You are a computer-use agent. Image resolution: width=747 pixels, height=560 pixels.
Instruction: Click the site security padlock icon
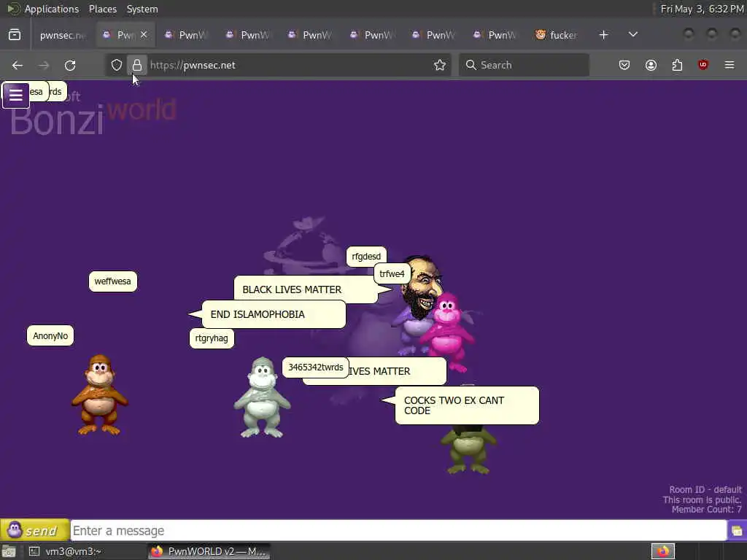tap(136, 65)
